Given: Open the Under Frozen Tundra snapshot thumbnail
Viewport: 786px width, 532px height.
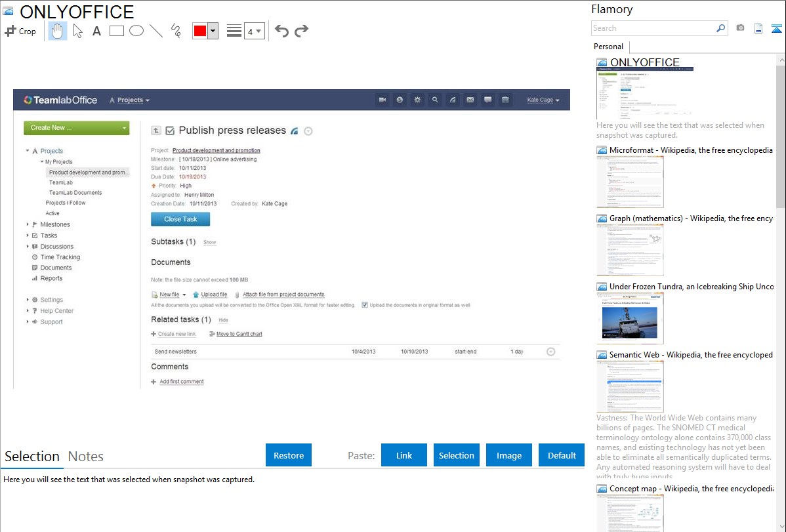Looking at the screenshot, I should pyautogui.click(x=630, y=318).
